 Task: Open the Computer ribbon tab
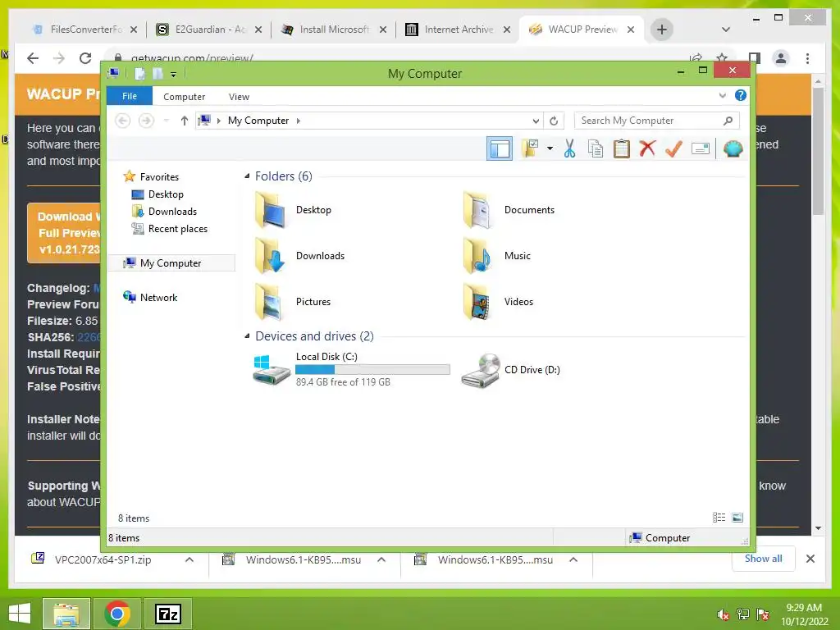(x=184, y=97)
